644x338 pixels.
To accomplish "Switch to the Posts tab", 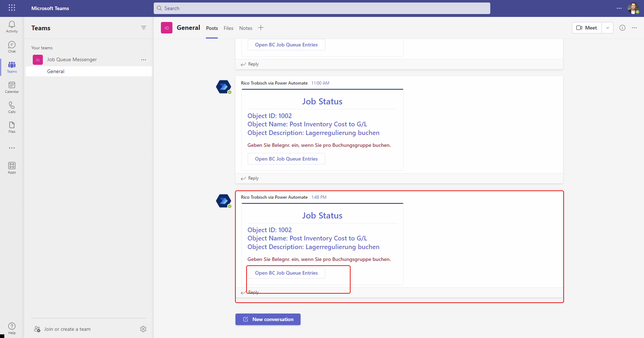I will (212, 28).
